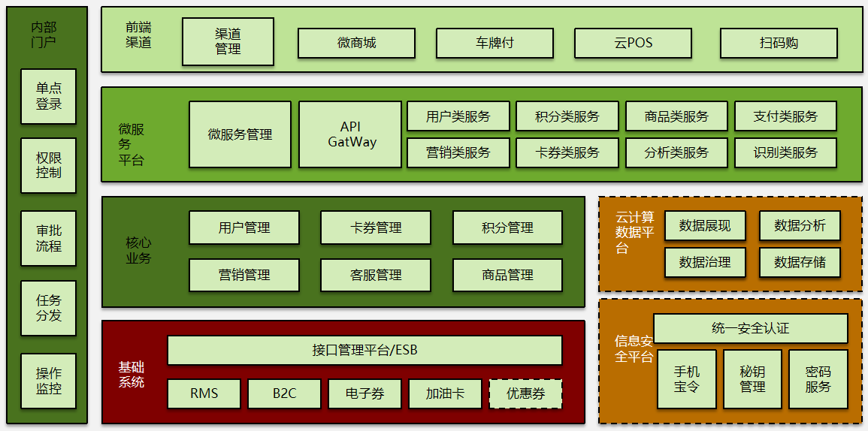Click the dashed 优惠券 box

coord(525,393)
